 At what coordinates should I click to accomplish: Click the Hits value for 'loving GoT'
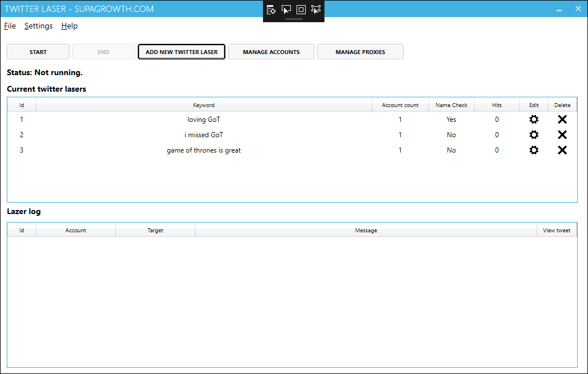coord(497,120)
